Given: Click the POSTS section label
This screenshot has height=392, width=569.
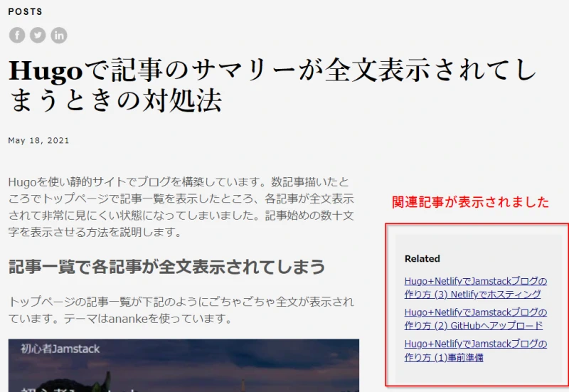Looking at the screenshot, I should pos(26,11).
